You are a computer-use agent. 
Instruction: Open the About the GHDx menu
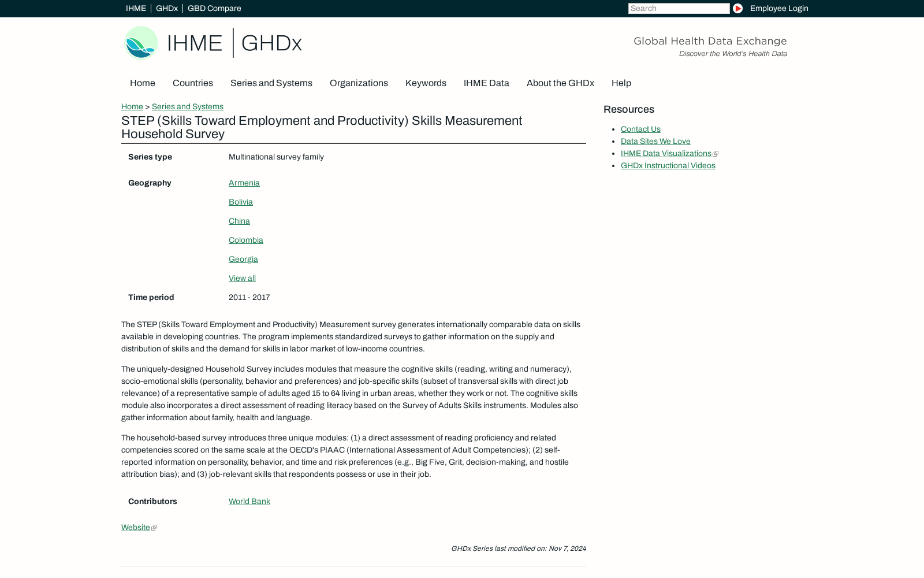click(560, 83)
